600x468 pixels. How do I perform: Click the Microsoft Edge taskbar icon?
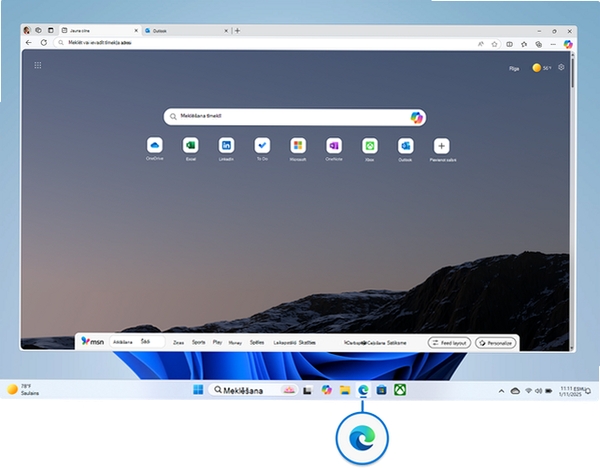(363, 390)
